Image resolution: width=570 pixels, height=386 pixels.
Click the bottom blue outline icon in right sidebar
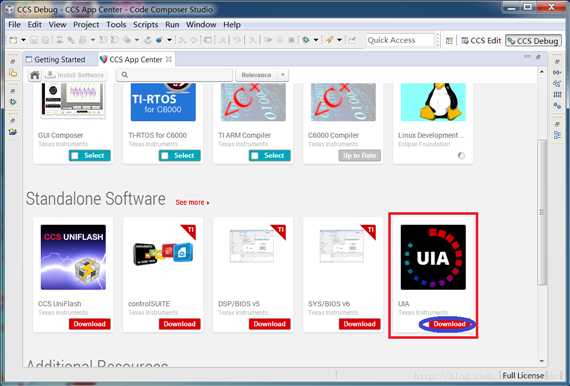click(557, 136)
